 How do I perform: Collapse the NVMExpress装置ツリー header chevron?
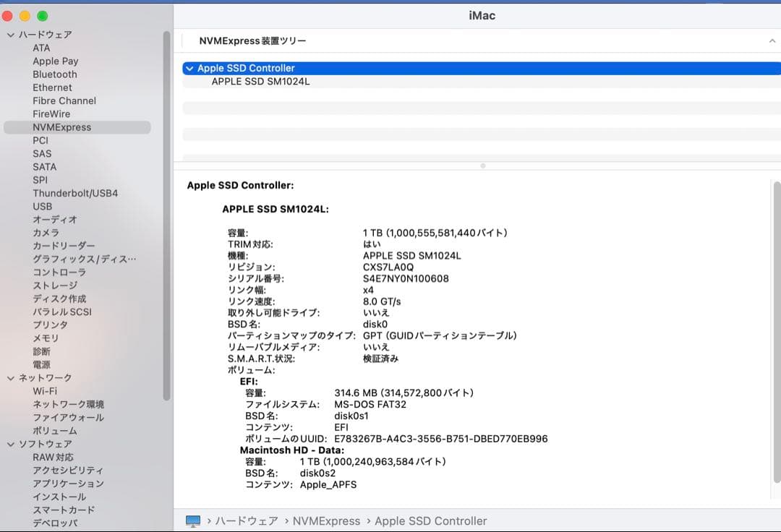click(772, 40)
